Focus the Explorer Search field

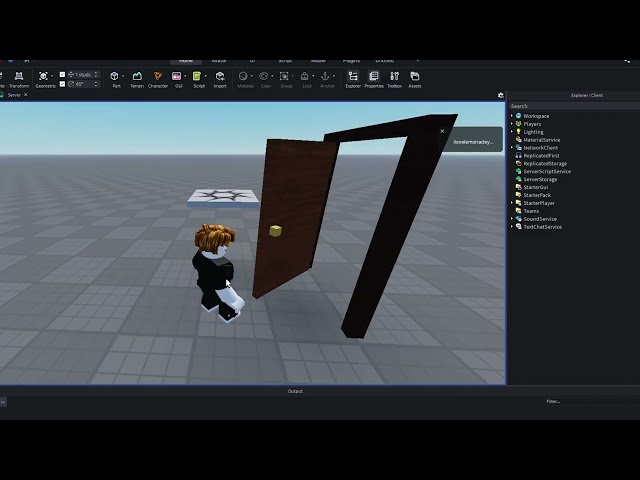pyautogui.click(x=574, y=106)
